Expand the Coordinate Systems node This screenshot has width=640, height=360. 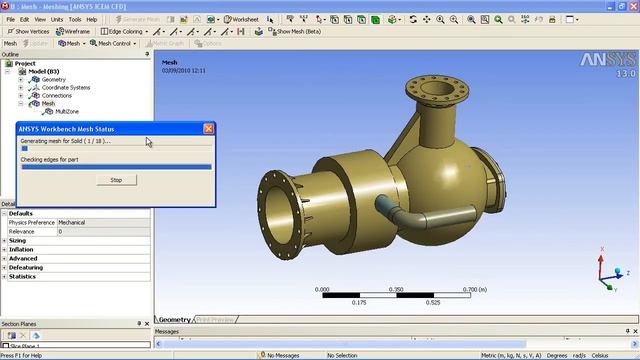[x=20, y=87]
